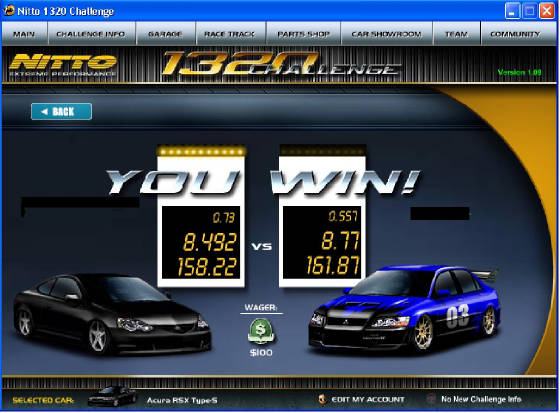The height and width of the screenshot is (413, 560).
Task: Click opponent's reaction time 0.557
Action: coord(343,216)
